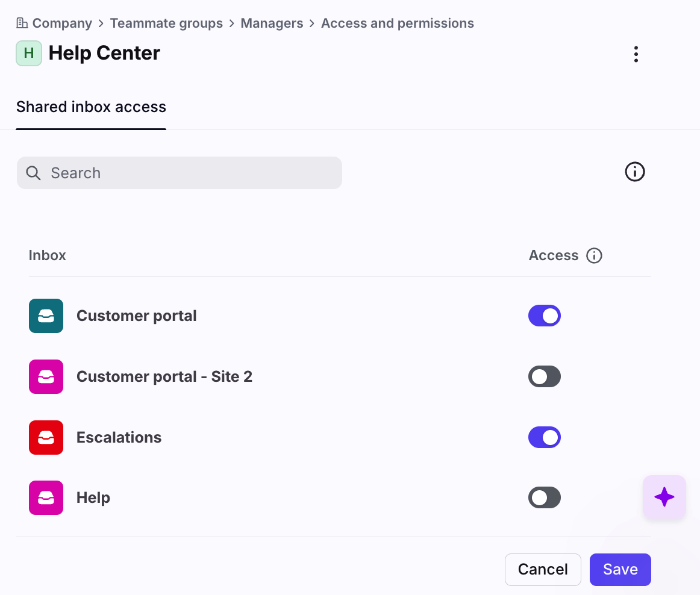The height and width of the screenshot is (595, 700).
Task: Click the Customer portal - Site 2 inbox icon
Action: (46, 376)
